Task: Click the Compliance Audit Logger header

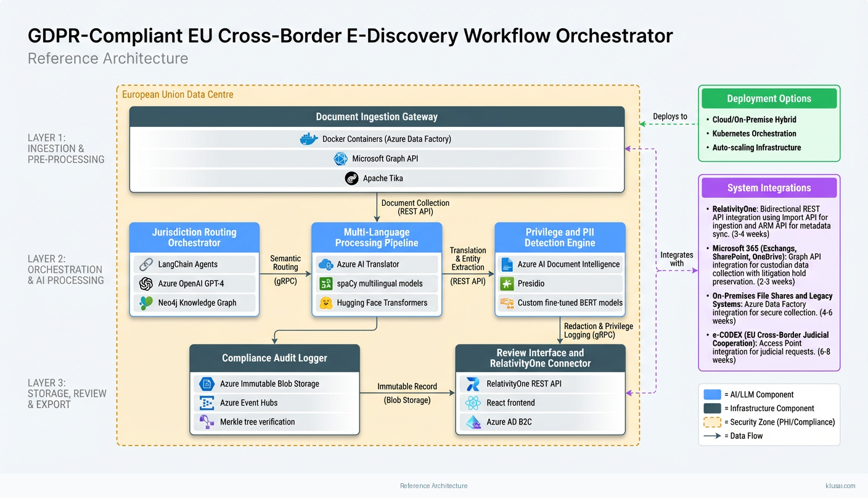Action: point(274,357)
